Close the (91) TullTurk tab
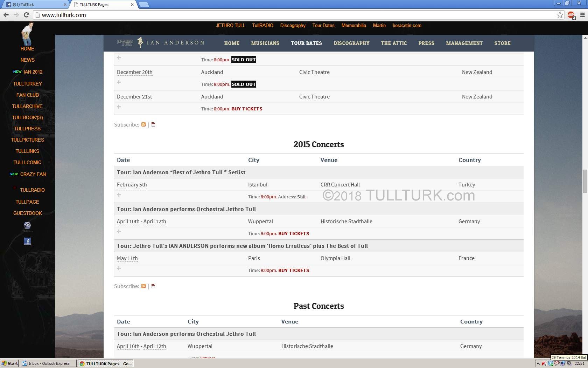Viewport: 588px width, 368px height. [65, 5]
